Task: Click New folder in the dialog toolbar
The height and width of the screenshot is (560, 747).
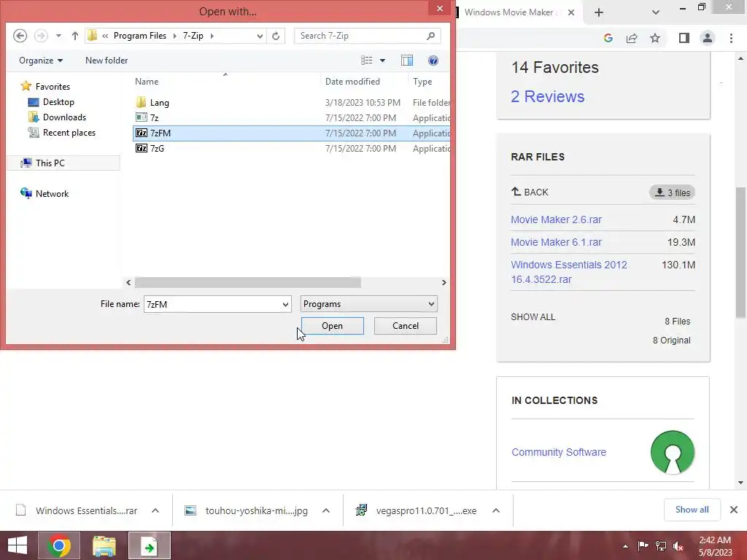Action: 107,61
